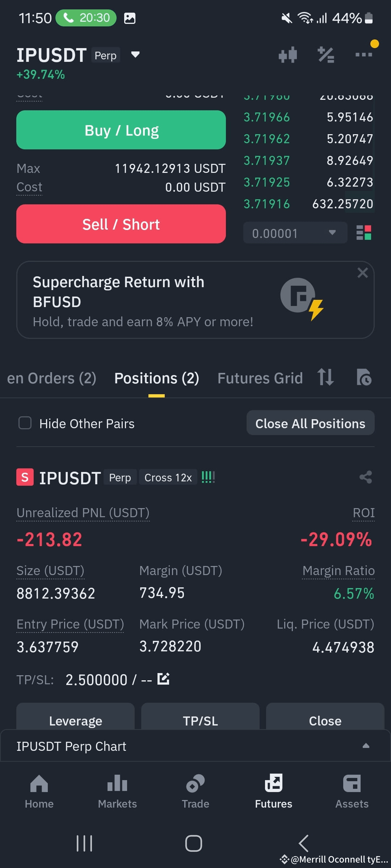Select the Futures Grid tab
This screenshot has width=391, height=868.
pyautogui.click(x=260, y=378)
